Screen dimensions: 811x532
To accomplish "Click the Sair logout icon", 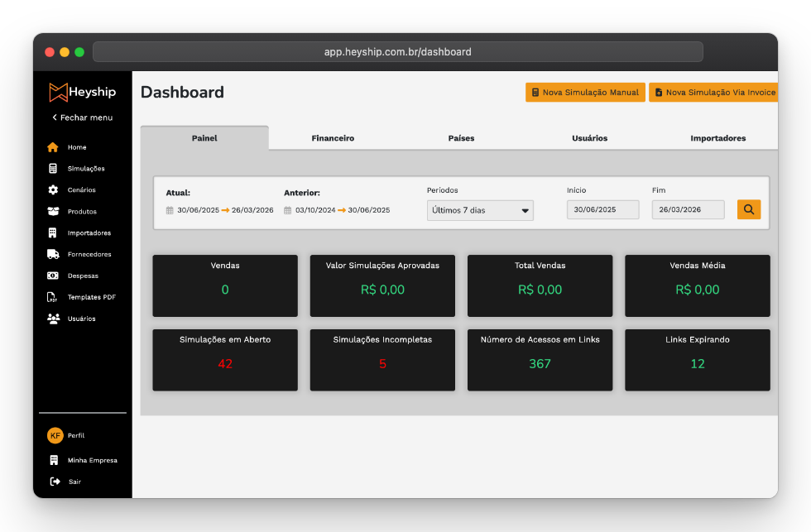I will (55, 482).
